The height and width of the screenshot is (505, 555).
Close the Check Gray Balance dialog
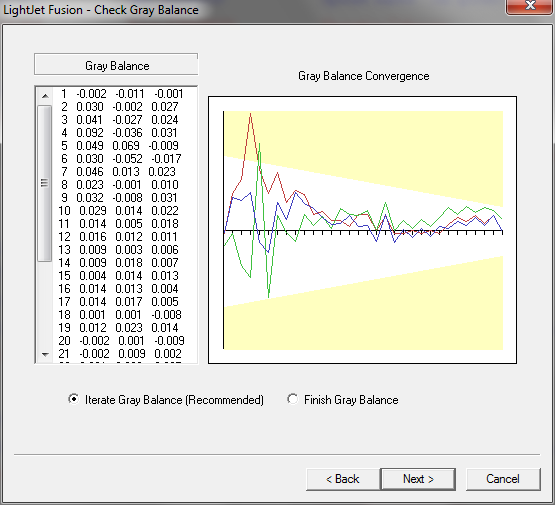[529, 6]
